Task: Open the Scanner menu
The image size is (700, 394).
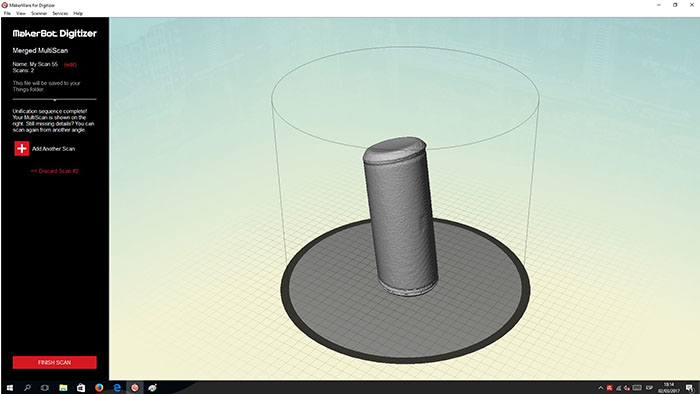Action: coord(39,13)
